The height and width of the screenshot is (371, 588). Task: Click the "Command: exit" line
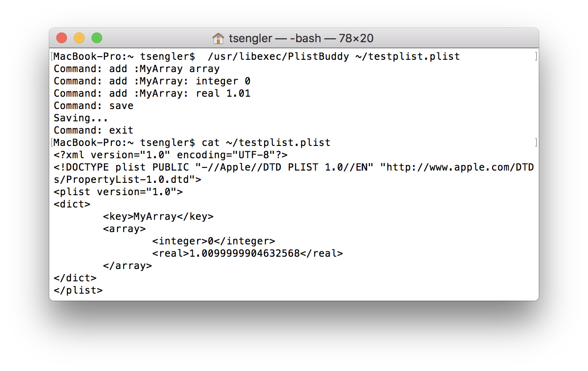[93, 131]
